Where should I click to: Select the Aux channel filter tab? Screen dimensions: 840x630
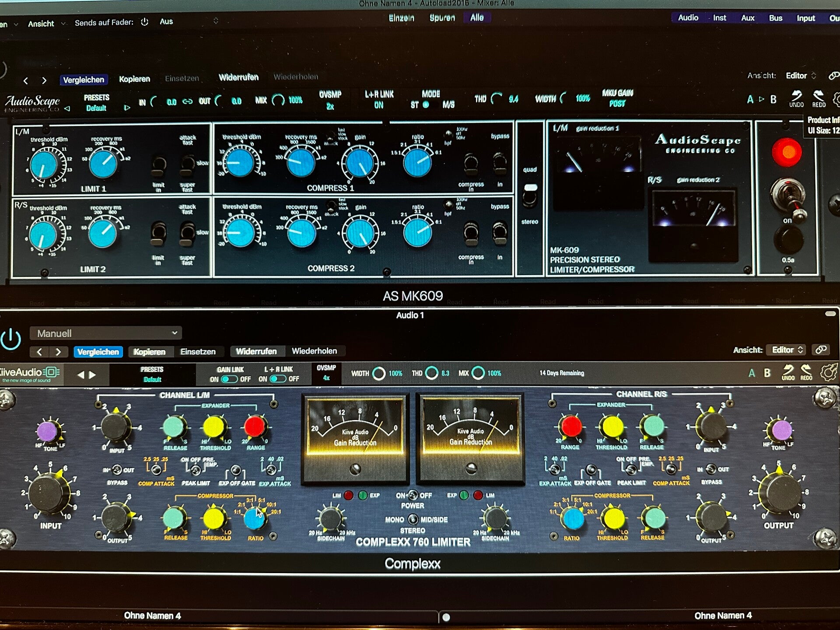(x=748, y=18)
